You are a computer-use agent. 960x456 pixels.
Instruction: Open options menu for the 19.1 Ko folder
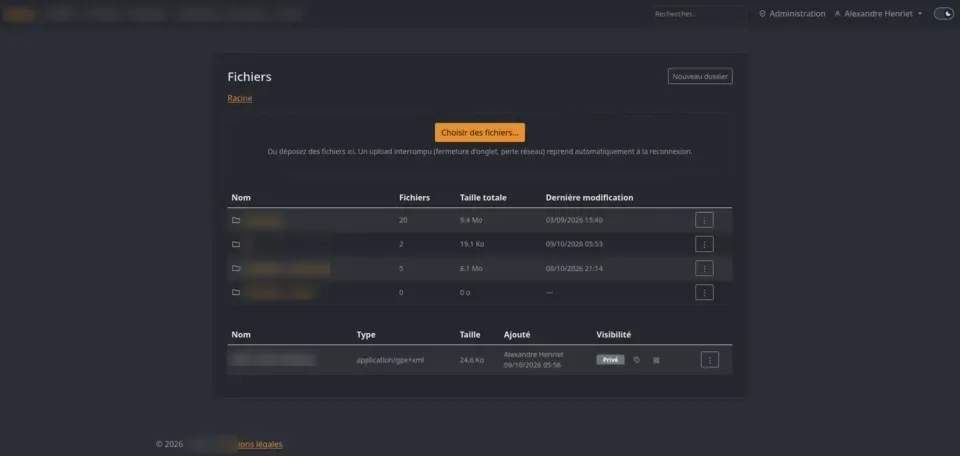[x=704, y=244]
